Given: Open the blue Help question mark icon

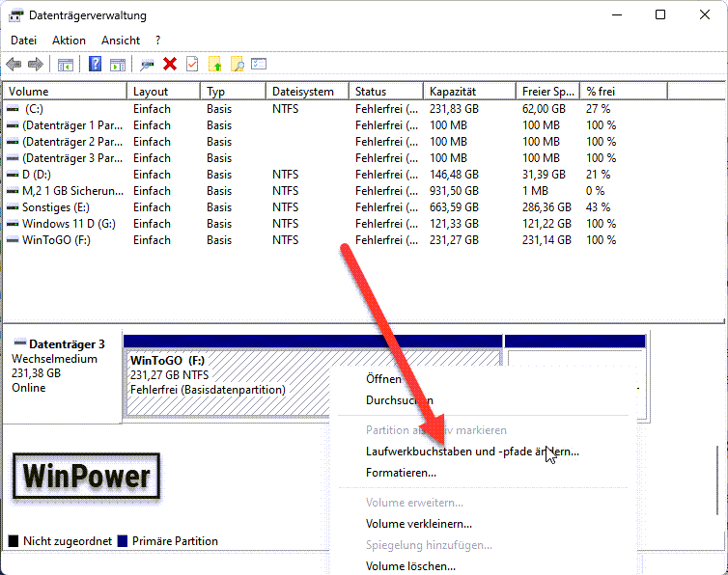Looking at the screenshot, I should pyautogui.click(x=96, y=64).
